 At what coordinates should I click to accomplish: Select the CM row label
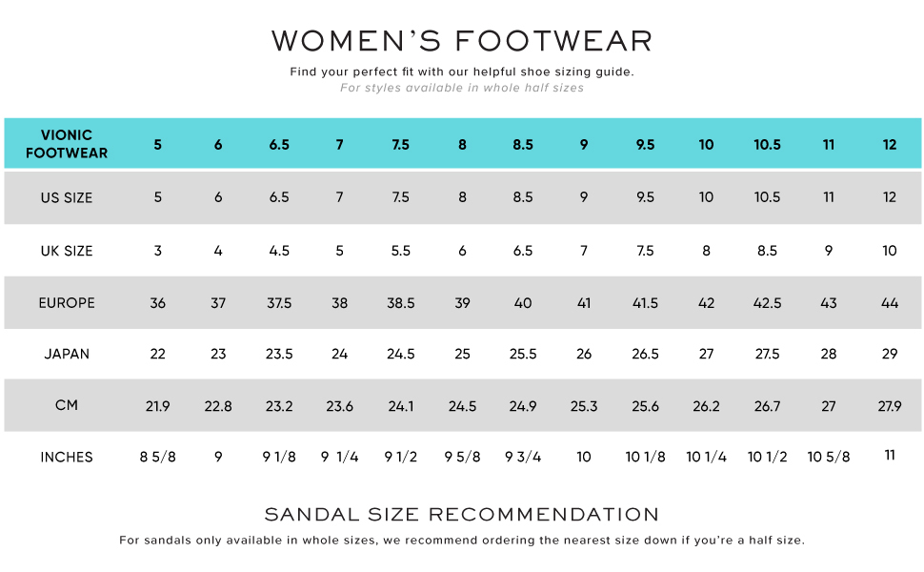pos(67,405)
